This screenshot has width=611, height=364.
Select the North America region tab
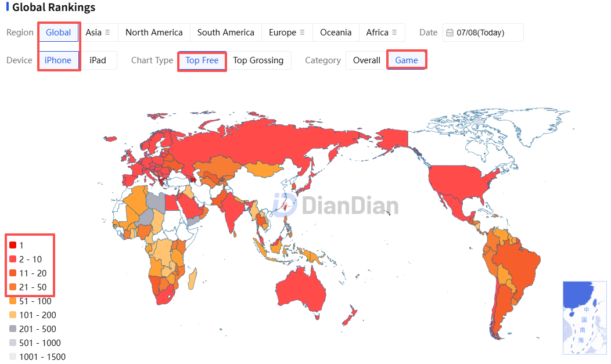pos(154,33)
